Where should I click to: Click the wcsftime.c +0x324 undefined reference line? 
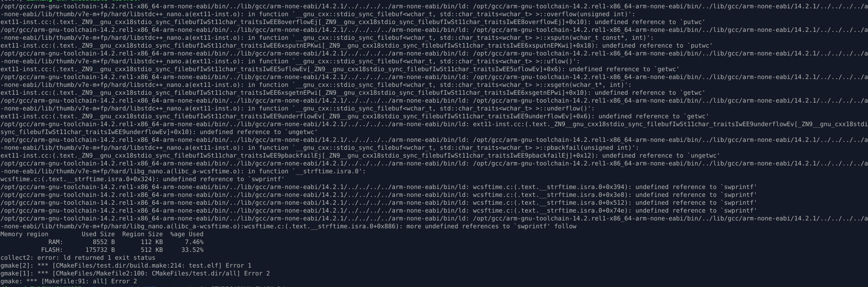point(143,179)
